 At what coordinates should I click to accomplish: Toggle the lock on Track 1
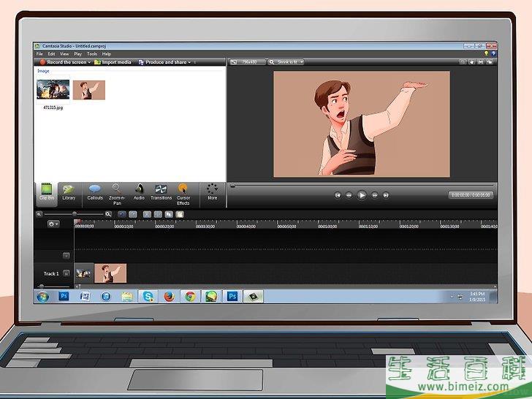[x=66, y=273]
